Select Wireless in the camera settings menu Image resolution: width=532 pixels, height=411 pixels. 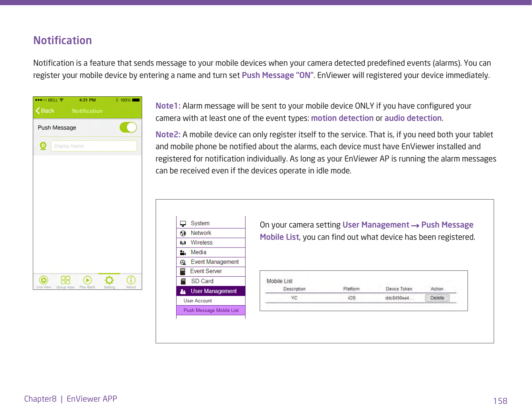pos(211,243)
